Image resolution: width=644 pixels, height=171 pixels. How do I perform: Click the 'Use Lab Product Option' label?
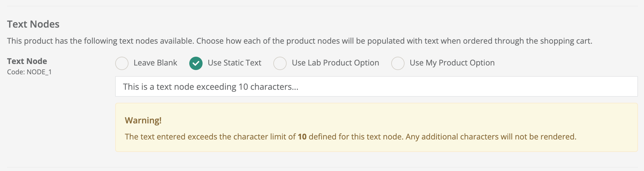[x=335, y=63]
